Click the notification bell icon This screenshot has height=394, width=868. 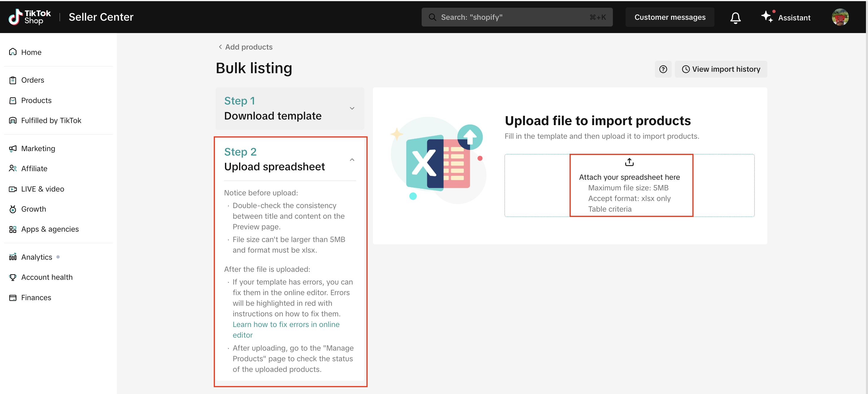735,17
